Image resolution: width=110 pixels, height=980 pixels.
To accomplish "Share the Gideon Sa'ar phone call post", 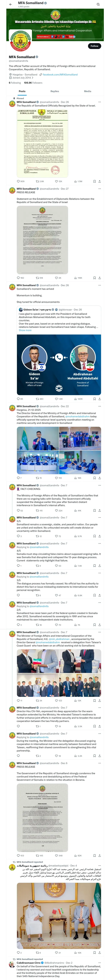I will [100, 399].
